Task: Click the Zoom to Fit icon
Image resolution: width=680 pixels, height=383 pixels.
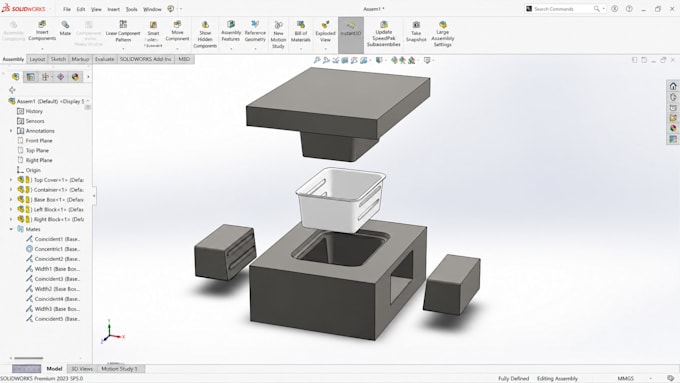Action: [317, 60]
